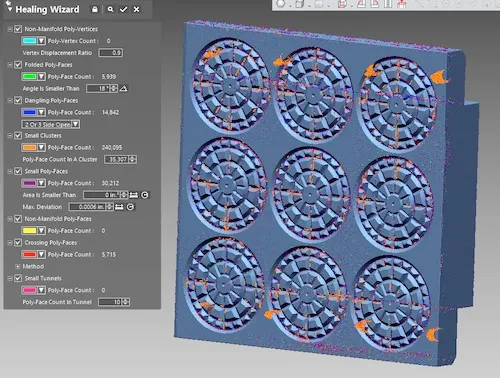Click the orange Small Clusters swatch
Screen dimensions: 500x378
[x=29, y=147]
